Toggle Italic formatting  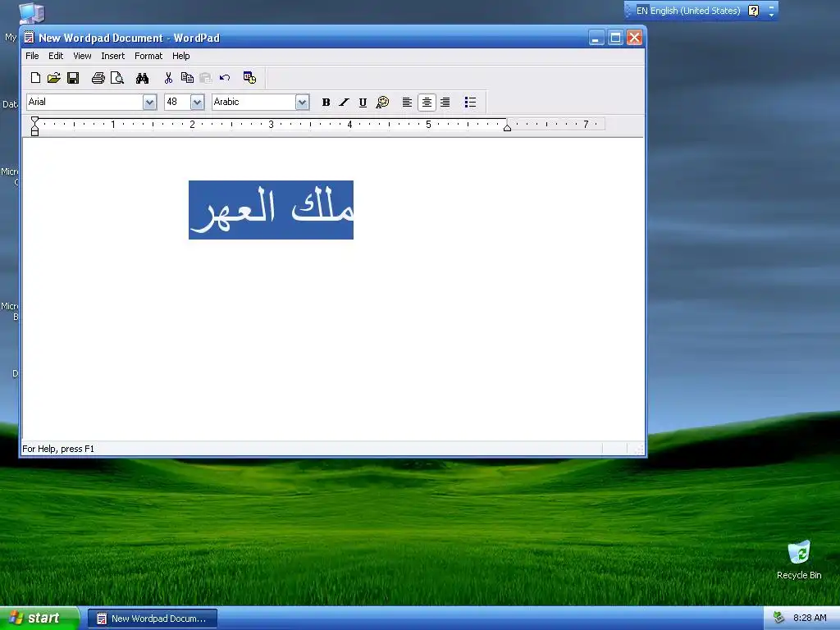344,103
